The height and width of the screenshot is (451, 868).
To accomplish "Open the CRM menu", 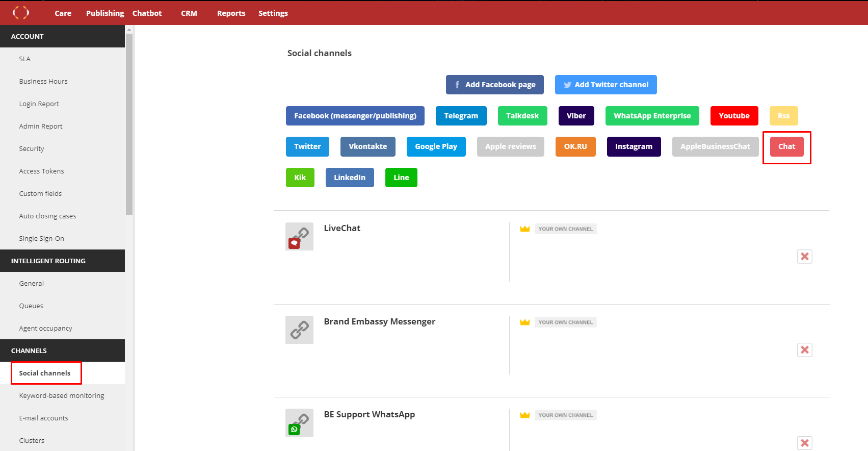I will point(189,13).
